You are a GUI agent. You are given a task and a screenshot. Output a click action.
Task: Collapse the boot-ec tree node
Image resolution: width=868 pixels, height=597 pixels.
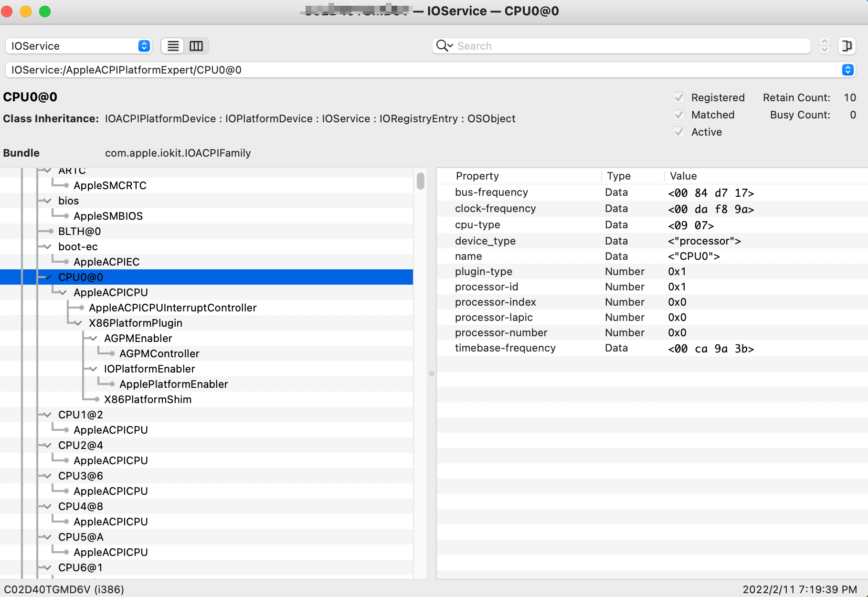coord(47,246)
